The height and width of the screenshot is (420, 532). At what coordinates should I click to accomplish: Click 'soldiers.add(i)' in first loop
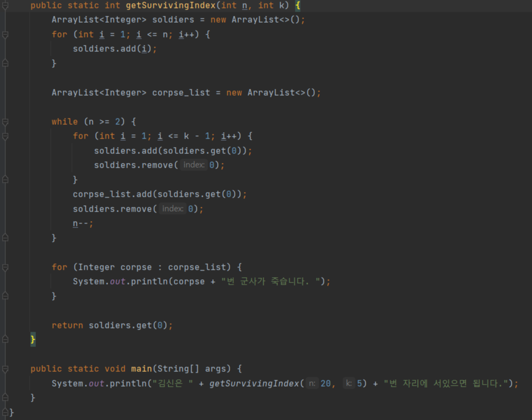point(112,49)
